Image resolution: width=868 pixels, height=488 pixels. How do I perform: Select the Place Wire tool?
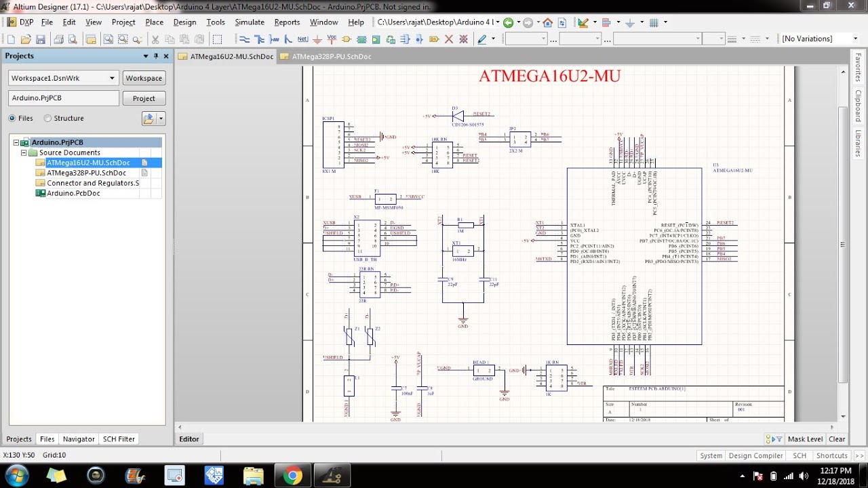(x=244, y=39)
